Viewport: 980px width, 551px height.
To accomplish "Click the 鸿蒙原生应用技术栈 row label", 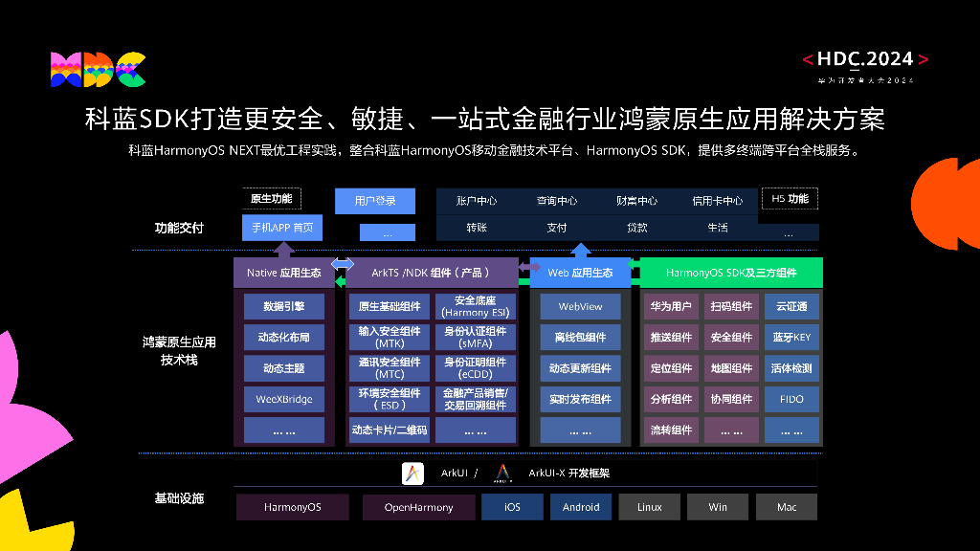I will (x=179, y=351).
